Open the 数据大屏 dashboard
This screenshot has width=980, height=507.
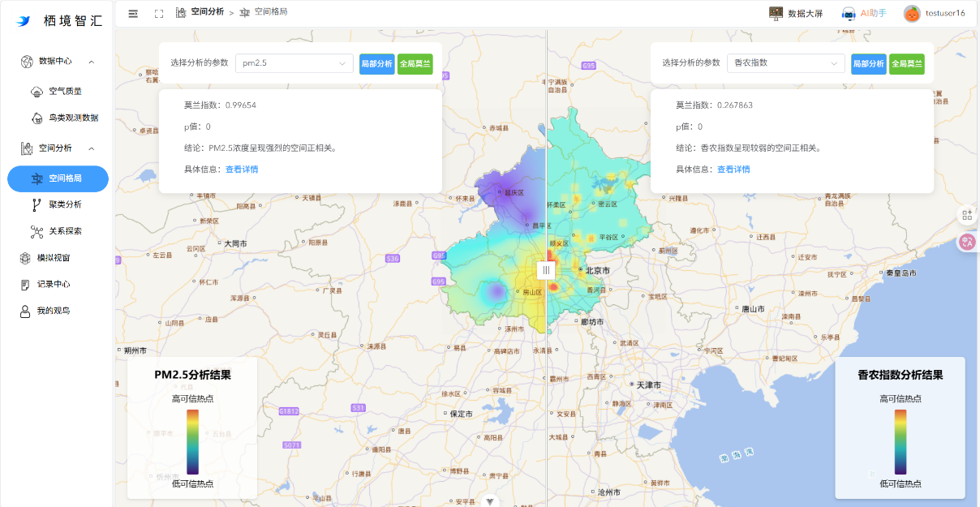point(797,13)
